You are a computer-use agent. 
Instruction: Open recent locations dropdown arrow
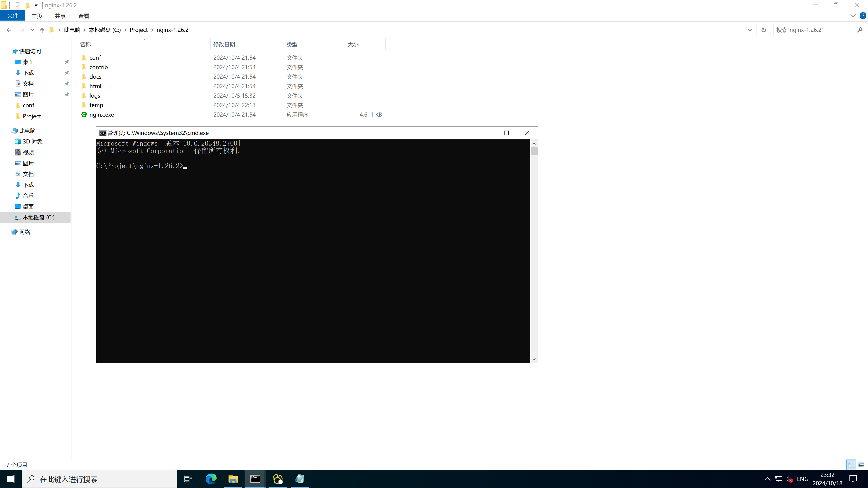(32, 30)
